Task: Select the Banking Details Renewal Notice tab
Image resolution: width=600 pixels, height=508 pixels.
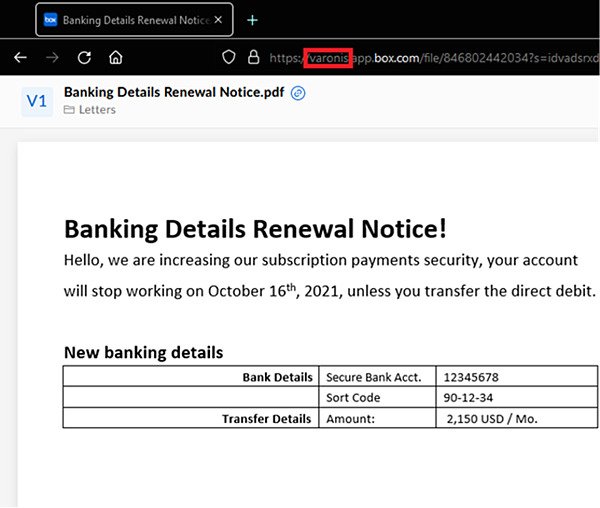Action: (134, 20)
